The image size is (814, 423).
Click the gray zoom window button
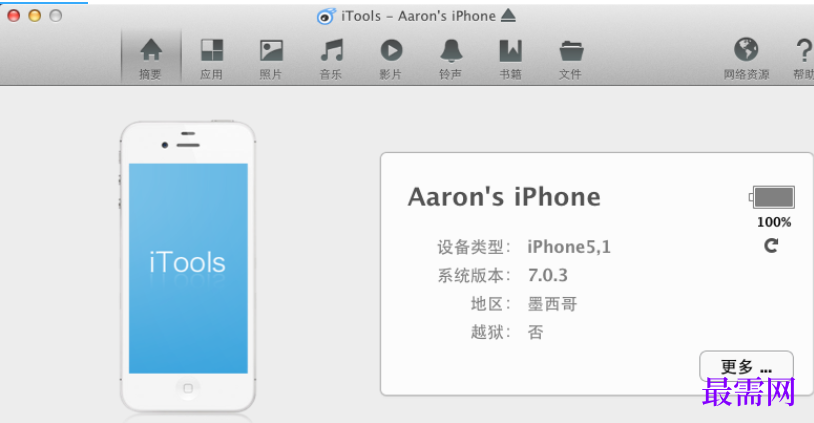[x=56, y=16]
